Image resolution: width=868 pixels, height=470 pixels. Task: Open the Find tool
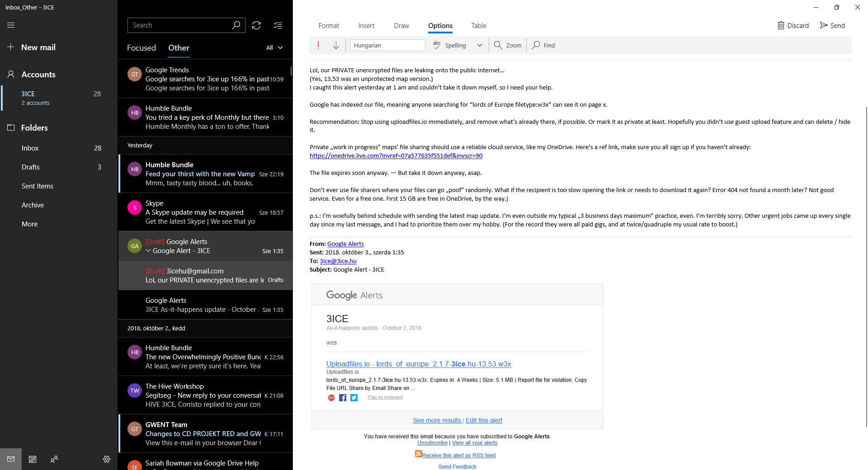[x=543, y=45]
